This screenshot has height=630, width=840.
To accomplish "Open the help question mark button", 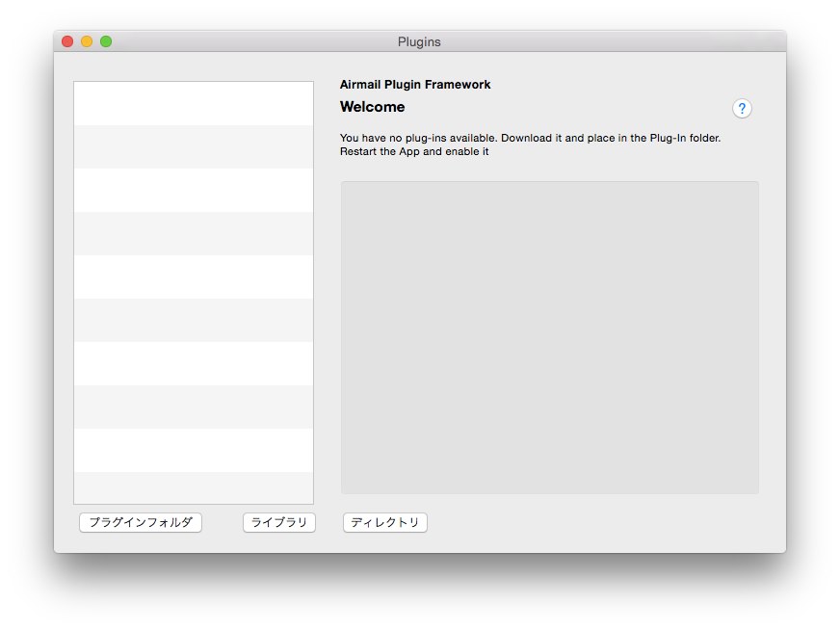I will tap(742, 109).
